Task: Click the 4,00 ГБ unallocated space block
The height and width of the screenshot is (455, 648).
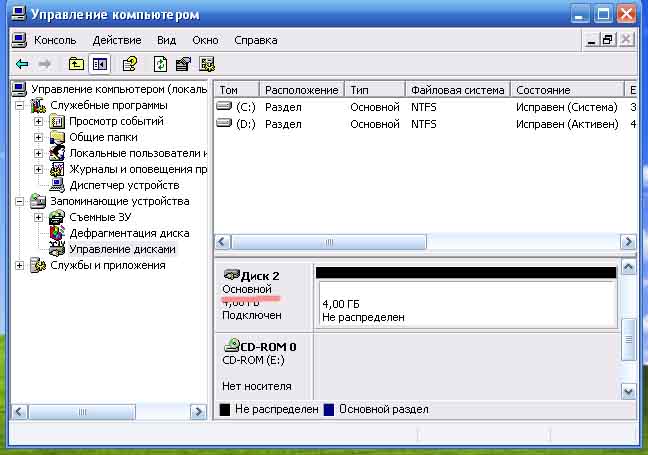Action: 465,308
